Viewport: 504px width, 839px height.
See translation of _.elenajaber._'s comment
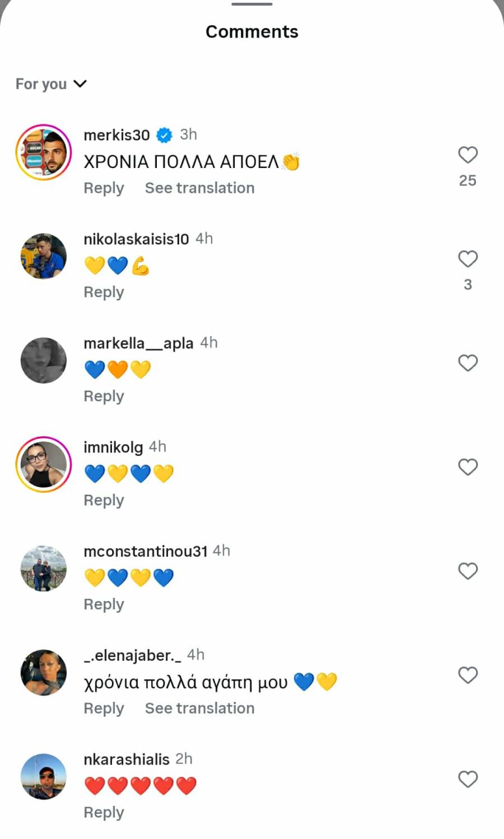tap(199, 708)
